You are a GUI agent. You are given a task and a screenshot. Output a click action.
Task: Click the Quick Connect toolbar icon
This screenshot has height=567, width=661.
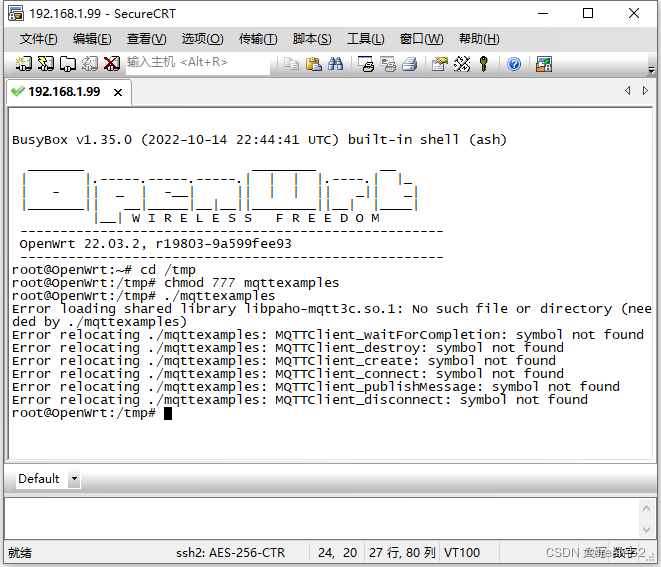(x=46, y=64)
